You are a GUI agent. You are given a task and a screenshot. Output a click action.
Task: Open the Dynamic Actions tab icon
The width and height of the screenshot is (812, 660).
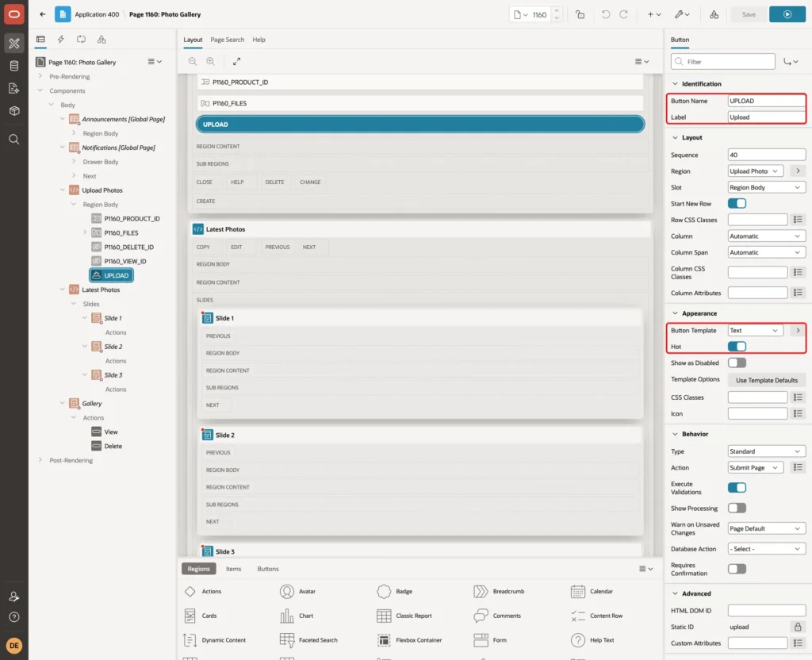pyautogui.click(x=60, y=40)
